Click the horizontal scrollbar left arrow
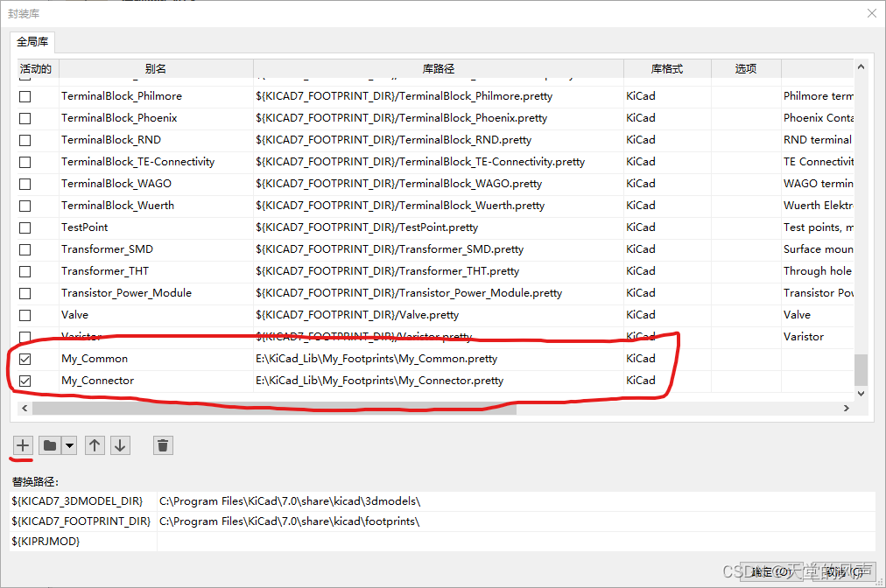The width and height of the screenshot is (886, 588). coord(25,408)
